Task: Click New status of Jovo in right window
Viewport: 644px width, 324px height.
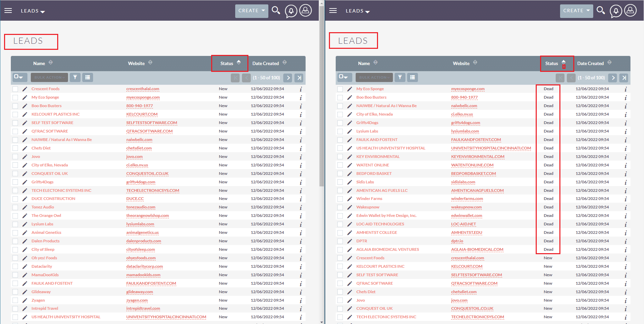Action: 548,300
